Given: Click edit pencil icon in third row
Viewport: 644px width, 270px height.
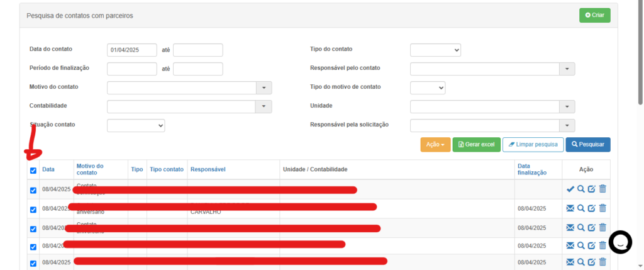Looking at the screenshot, I should click(x=592, y=227).
